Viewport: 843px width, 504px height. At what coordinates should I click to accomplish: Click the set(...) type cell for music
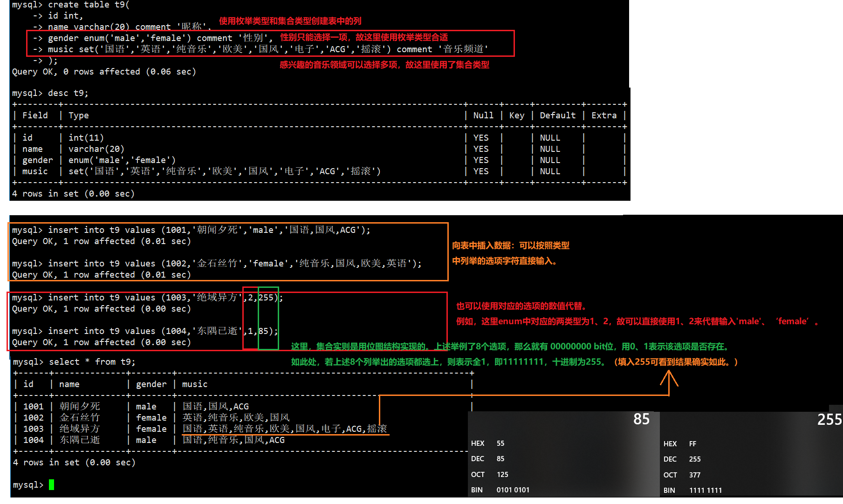point(225,171)
